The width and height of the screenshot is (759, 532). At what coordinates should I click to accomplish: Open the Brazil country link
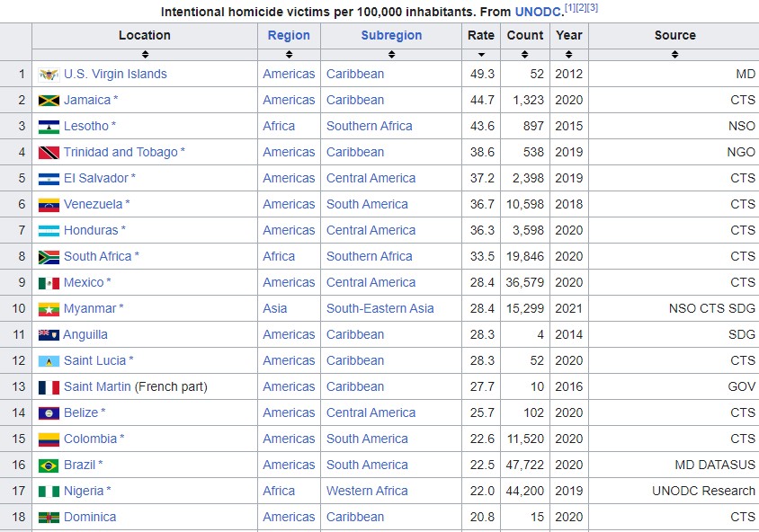coord(79,465)
